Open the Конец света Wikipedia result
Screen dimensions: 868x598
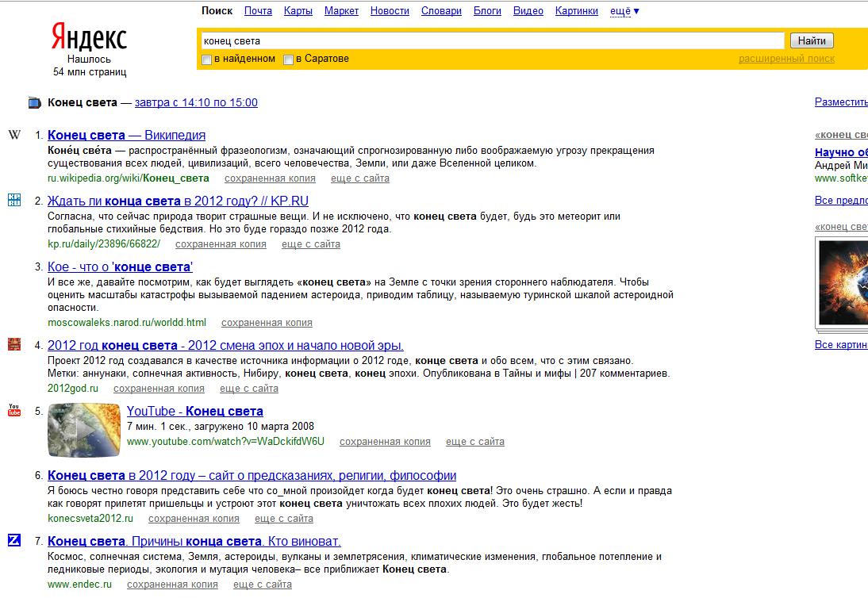coord(126,135)
